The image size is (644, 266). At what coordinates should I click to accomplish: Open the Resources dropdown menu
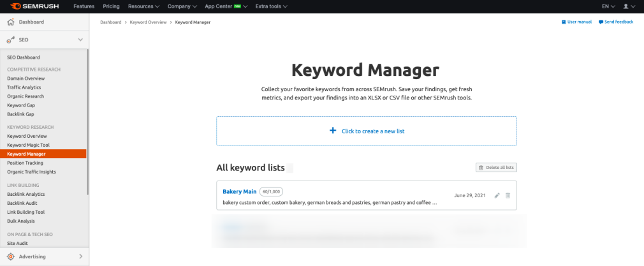143,6
